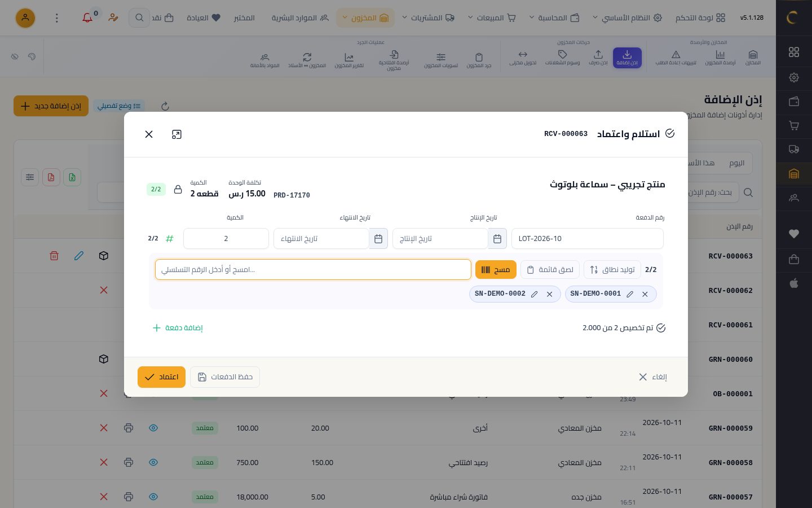Screen dimensions: 812x508
Task: Click the pop-out expand icon in the receive dialog
Action: click(x=176, y=134)
